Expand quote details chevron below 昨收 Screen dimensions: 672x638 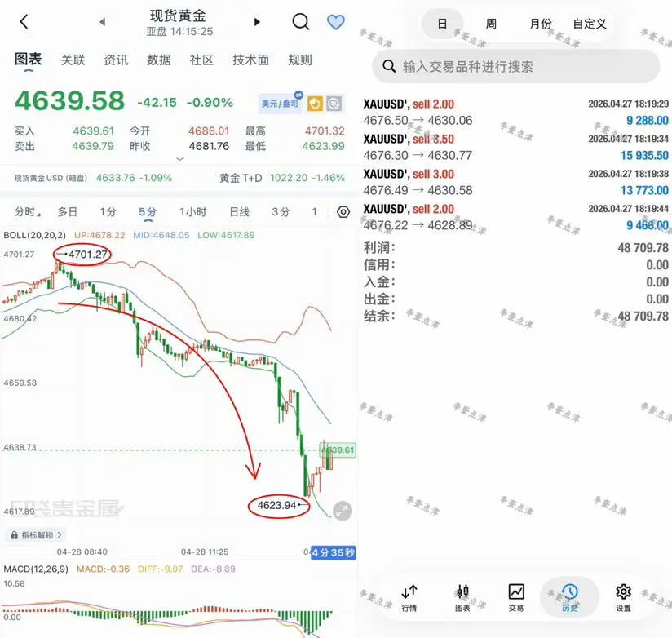tap(180, 159)
